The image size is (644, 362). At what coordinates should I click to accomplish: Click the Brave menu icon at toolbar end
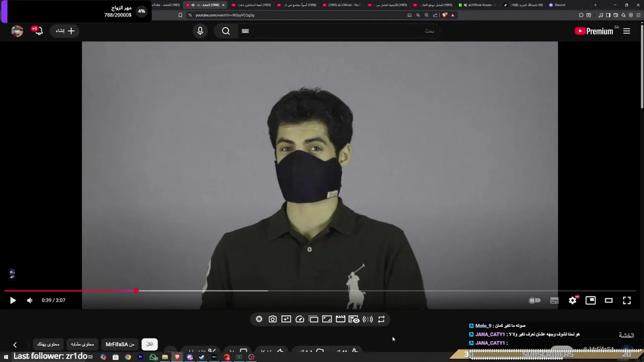(x=639, y=15)
